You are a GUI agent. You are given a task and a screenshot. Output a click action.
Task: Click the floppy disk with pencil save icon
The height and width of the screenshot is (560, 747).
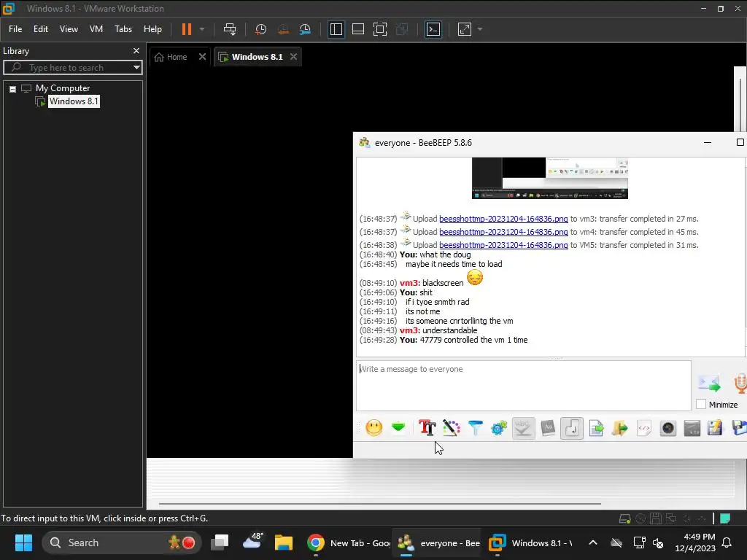pyautogui.click(x=715, y=427)
